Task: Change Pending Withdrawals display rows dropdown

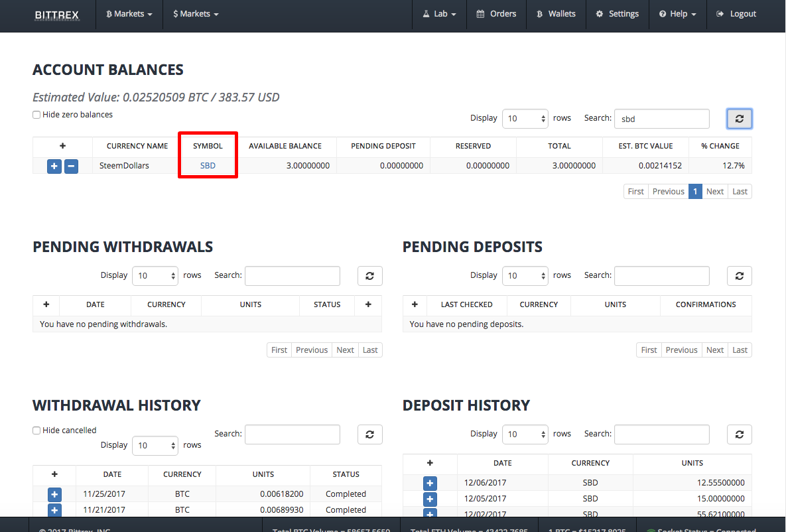Action: coord(155,276)
